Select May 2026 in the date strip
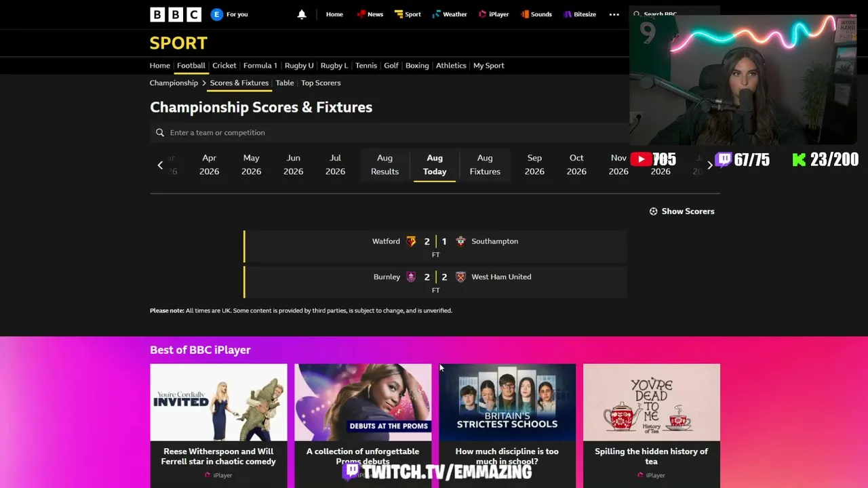 pos(251,165)
